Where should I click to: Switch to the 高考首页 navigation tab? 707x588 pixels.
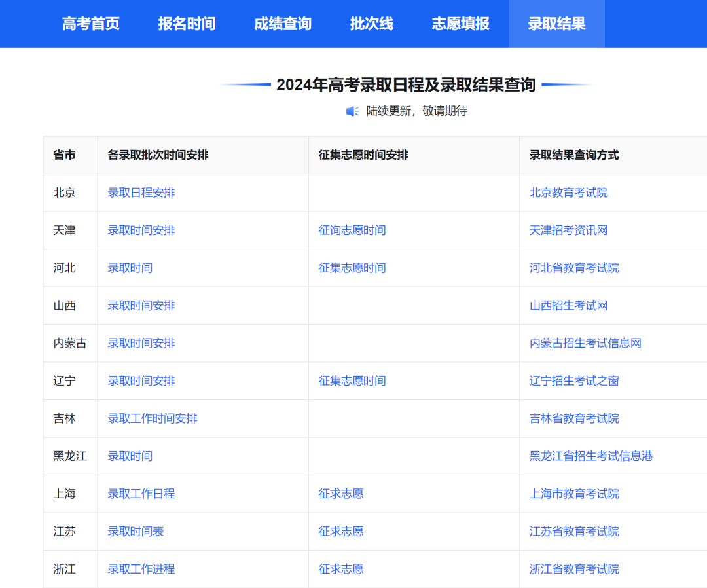(91, 24)
